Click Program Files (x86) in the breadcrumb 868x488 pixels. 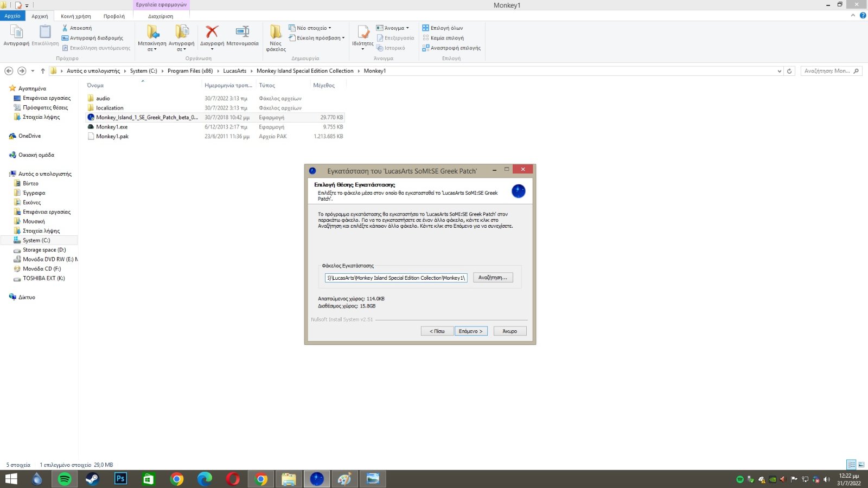pos(190,71)
